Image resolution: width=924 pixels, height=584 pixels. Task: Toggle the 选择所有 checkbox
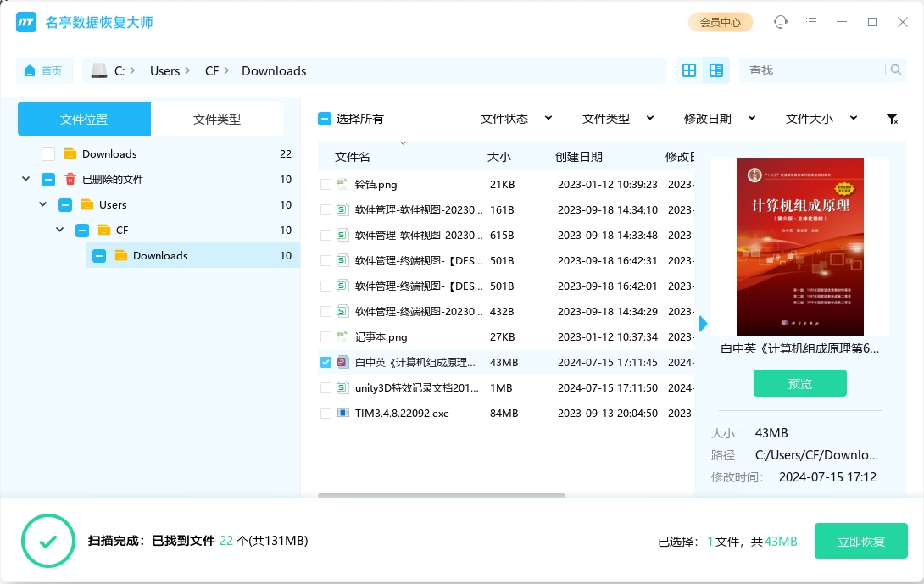[325, 119]
